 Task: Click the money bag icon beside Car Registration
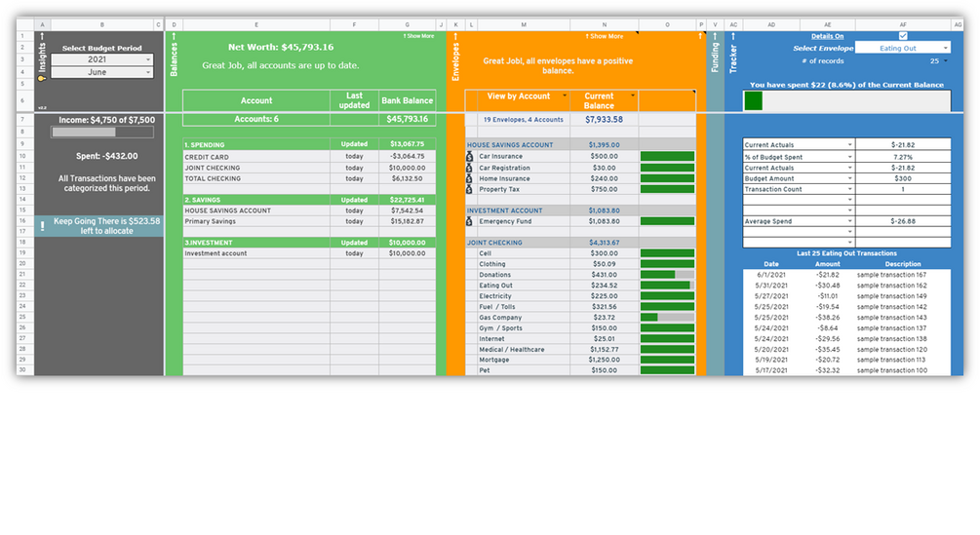pos(469,168)
